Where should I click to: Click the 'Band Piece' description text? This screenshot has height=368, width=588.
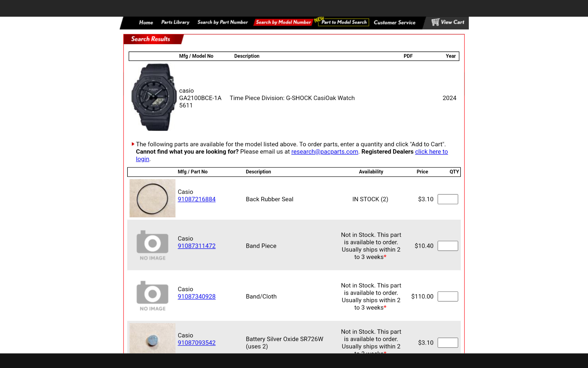click(x=261, y=246)
